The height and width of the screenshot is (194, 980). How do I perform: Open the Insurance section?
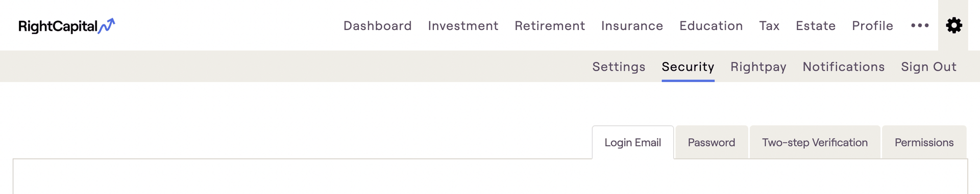[x=632, y=25]
